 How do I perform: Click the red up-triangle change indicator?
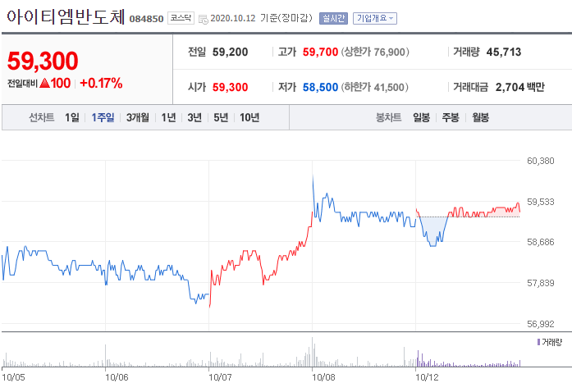coord(44,83)
